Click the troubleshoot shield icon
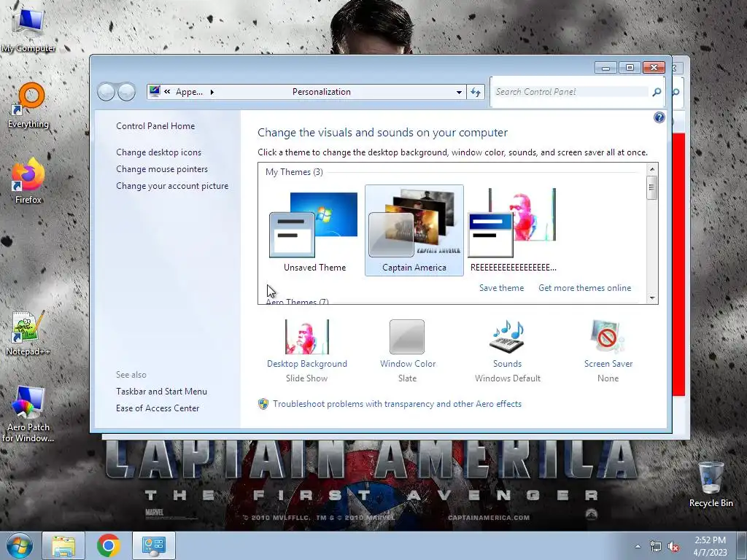This screenshot has width=747, height=560. (263, 404)
